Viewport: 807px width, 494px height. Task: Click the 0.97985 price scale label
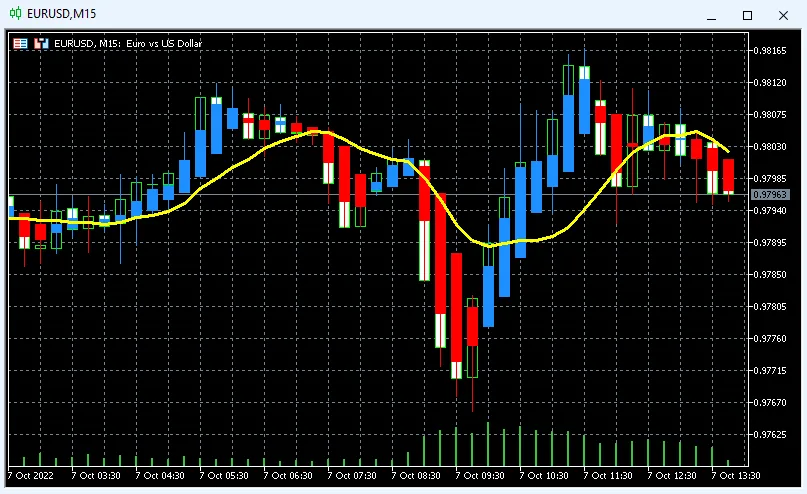click(770, 179)
